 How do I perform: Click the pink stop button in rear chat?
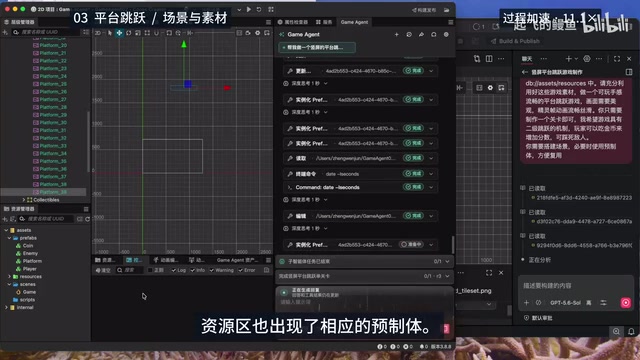click(626, 303)
